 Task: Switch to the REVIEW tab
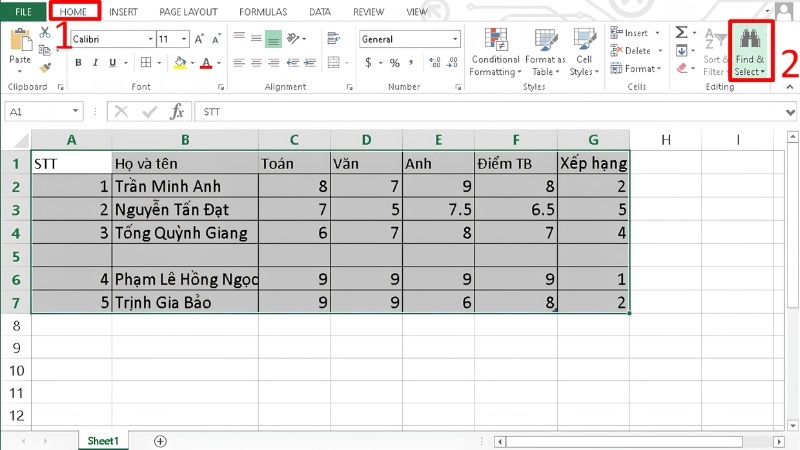tap(368, 12)
